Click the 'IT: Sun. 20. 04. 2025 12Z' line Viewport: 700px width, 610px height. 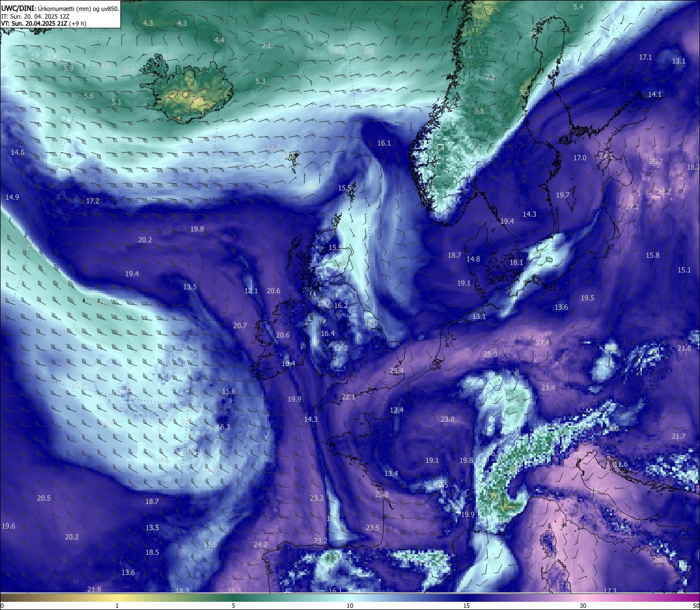[x=35, y=16]
